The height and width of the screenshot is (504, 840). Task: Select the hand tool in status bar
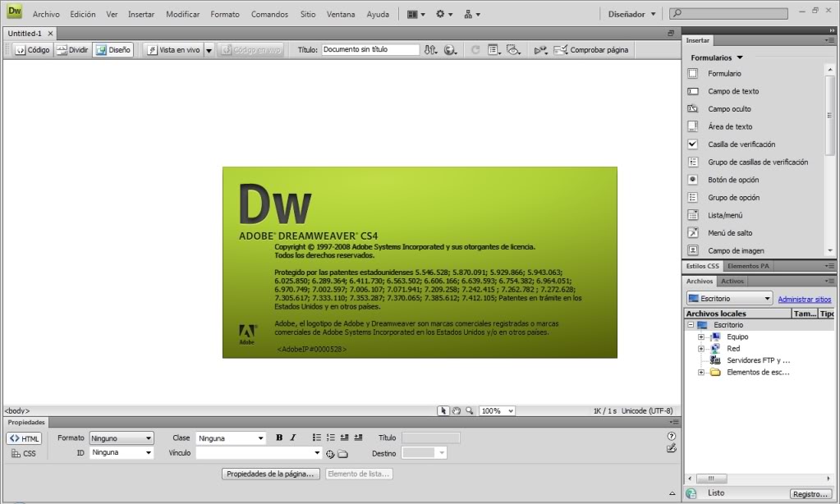(x=456, y=410)
